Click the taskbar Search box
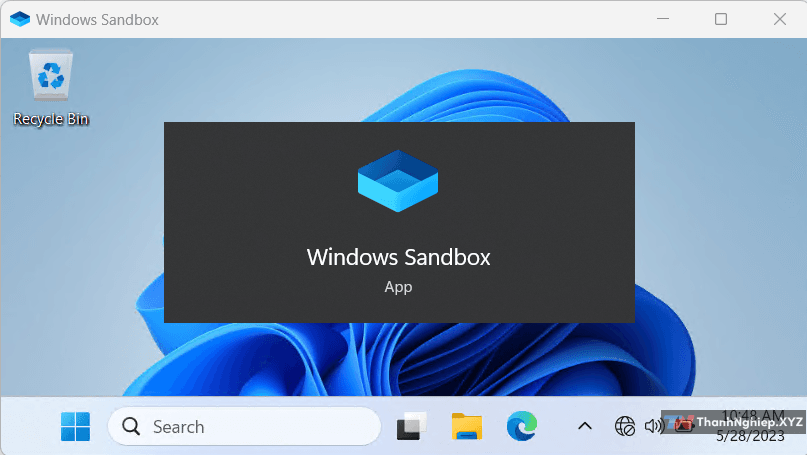The image size is (807, 455). click(244, 426)
